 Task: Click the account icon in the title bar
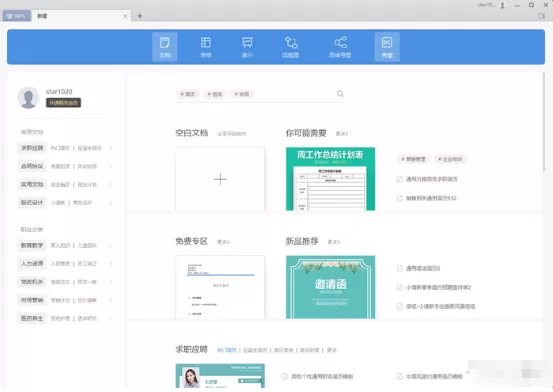tap(503, 5)
